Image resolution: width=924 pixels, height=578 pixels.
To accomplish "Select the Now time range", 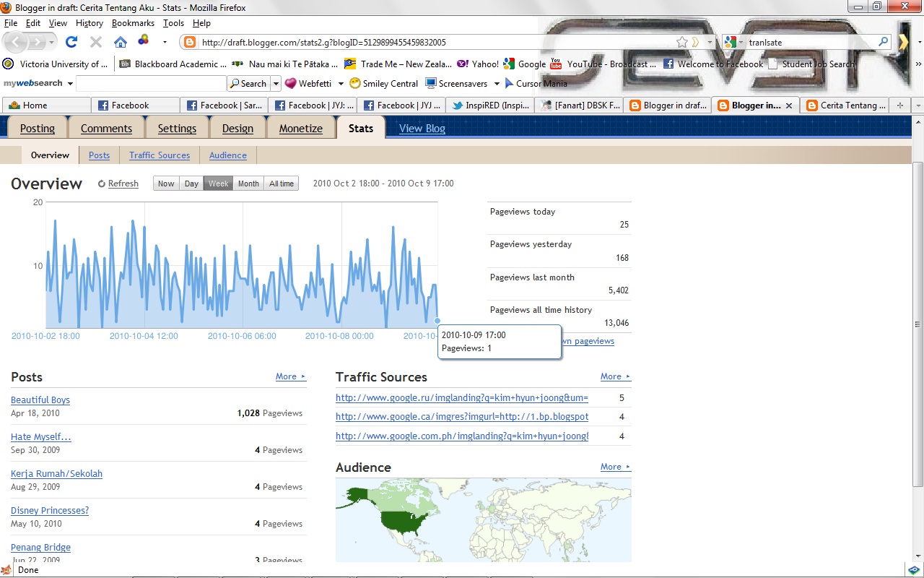I will pyautogui.click(x=166, y=184).
